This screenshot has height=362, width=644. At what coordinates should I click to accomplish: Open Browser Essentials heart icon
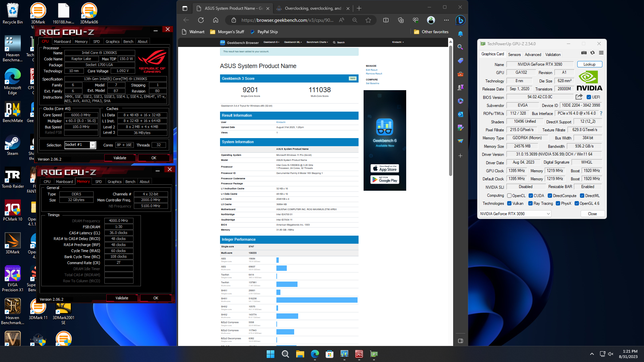416,20
